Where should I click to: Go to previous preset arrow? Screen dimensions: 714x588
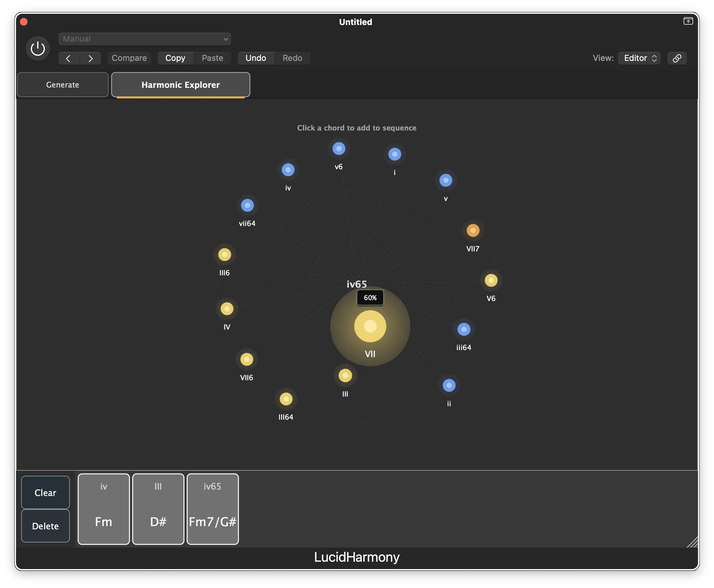point(69,58)
